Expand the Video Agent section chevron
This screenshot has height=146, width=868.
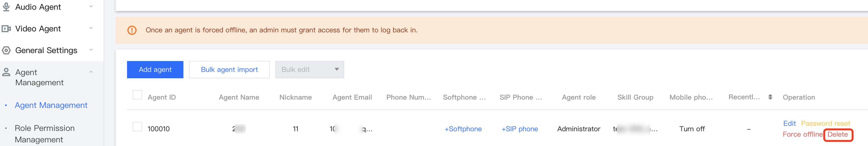click(x=91, y=28)
